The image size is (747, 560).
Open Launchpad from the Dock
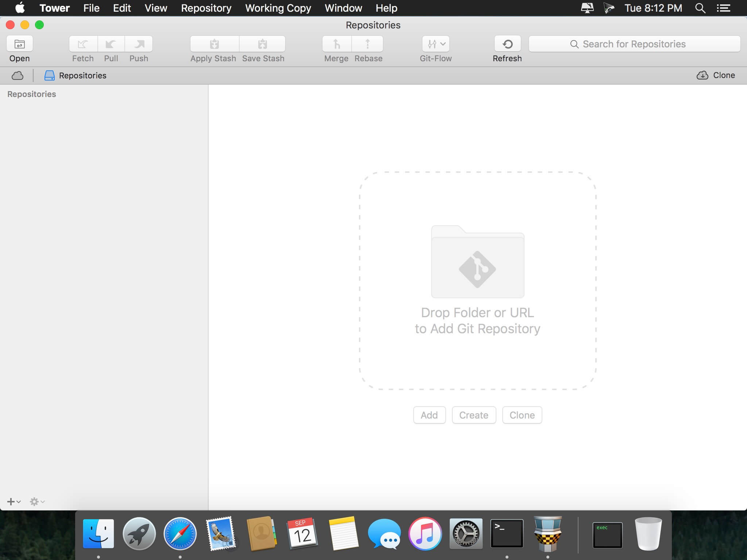[x=139, y=534]
